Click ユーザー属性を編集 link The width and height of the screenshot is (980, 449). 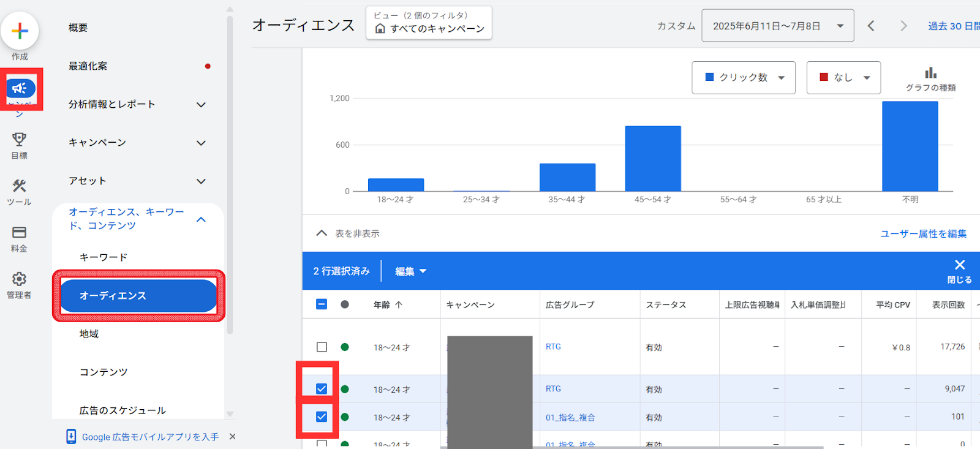(924, 233)
